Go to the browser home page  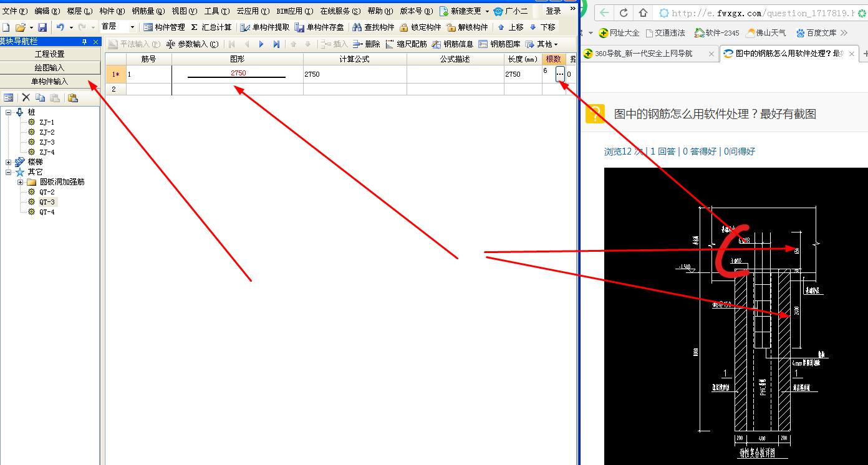tap(643, 12)
